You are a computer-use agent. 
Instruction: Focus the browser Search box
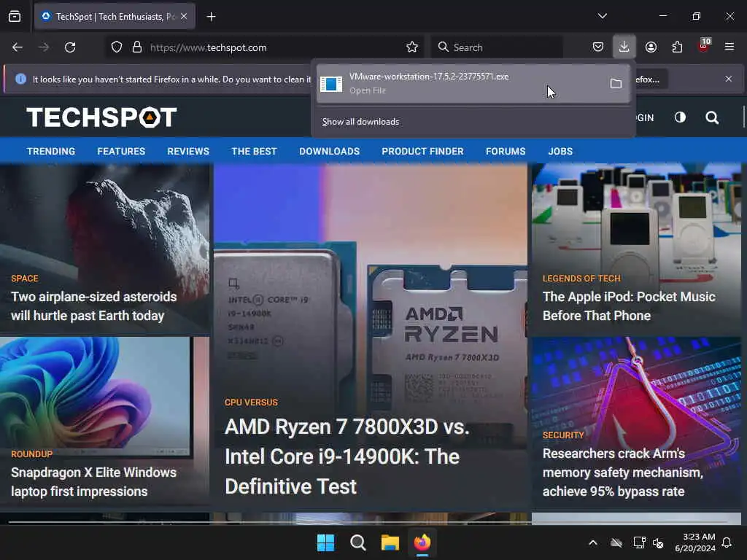(497, 47)
